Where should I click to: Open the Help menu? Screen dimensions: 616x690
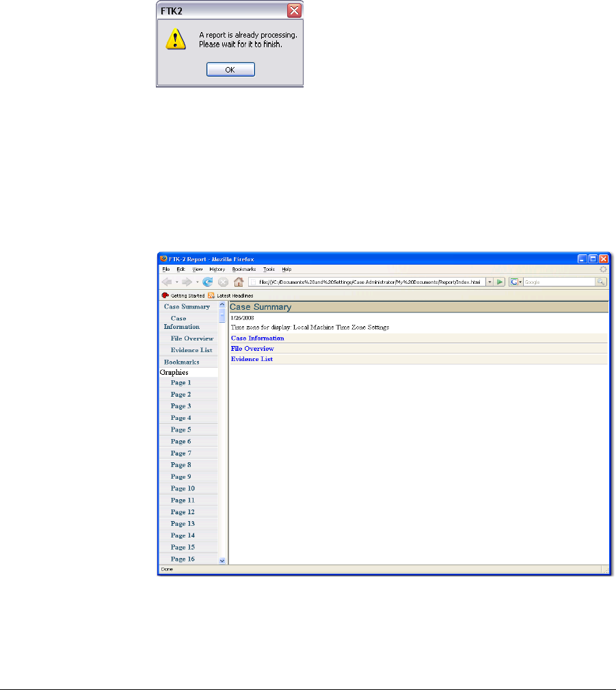click(x=286, y=269)
